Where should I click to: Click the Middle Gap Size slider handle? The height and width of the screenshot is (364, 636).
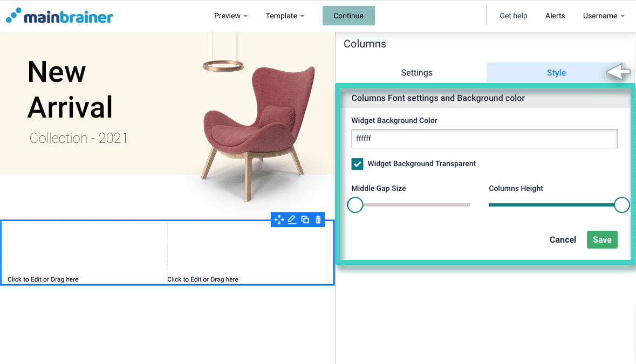pyautogui.click(x=355, y=205)
